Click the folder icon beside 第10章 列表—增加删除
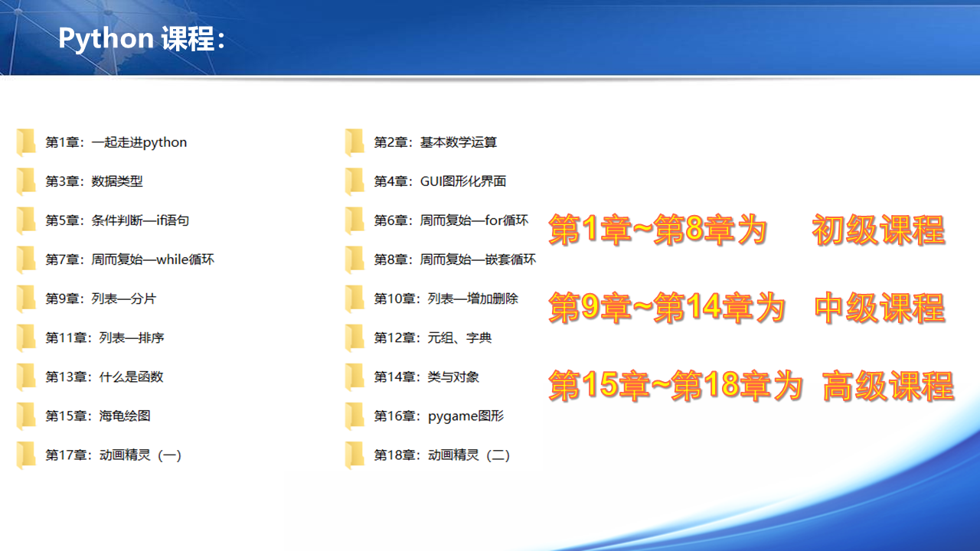The height and width of the screenshot is (551, 980). coord(354,298)
